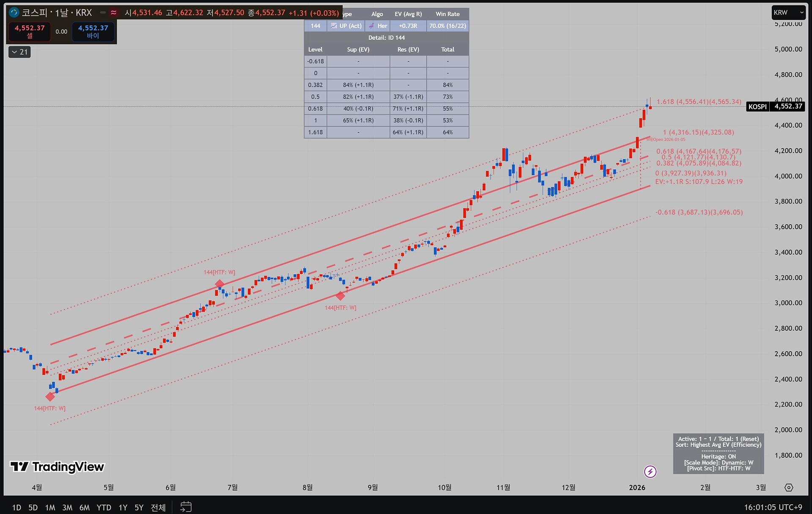The image size is (812, 514).
Task: Switch to the YTD time range
Action: pos(104,507)
